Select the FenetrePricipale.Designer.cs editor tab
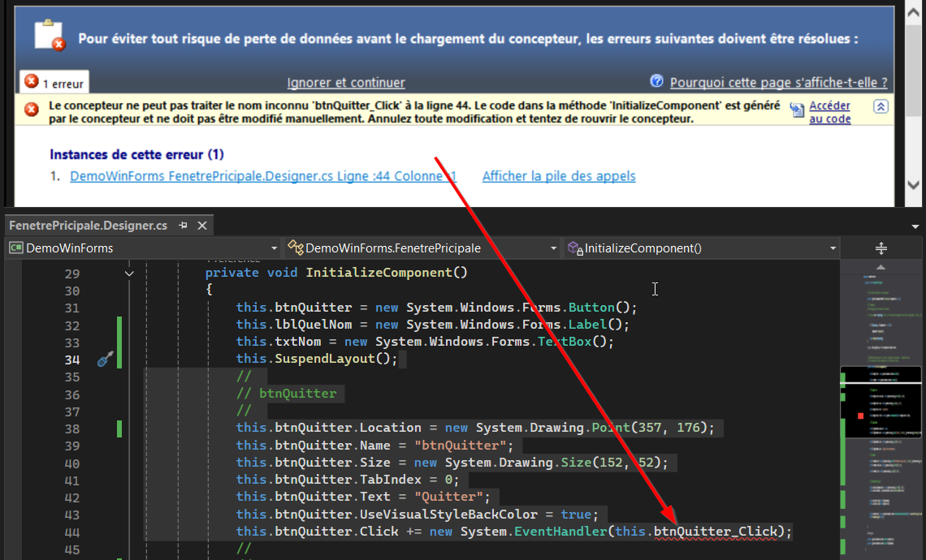 click(x=88, y=226)
